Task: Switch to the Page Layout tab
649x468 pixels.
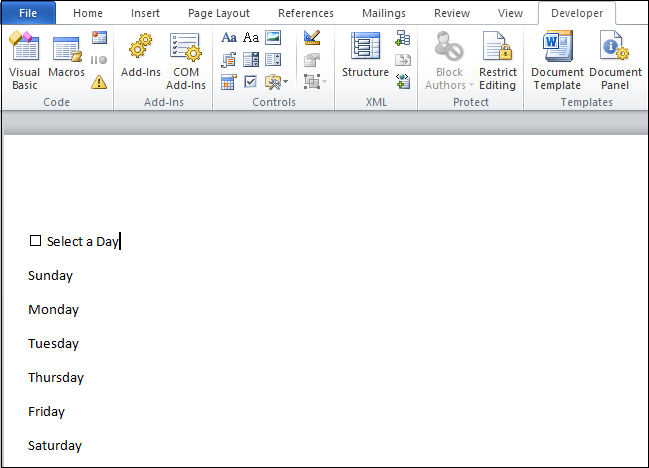Action: click(219, 13)
